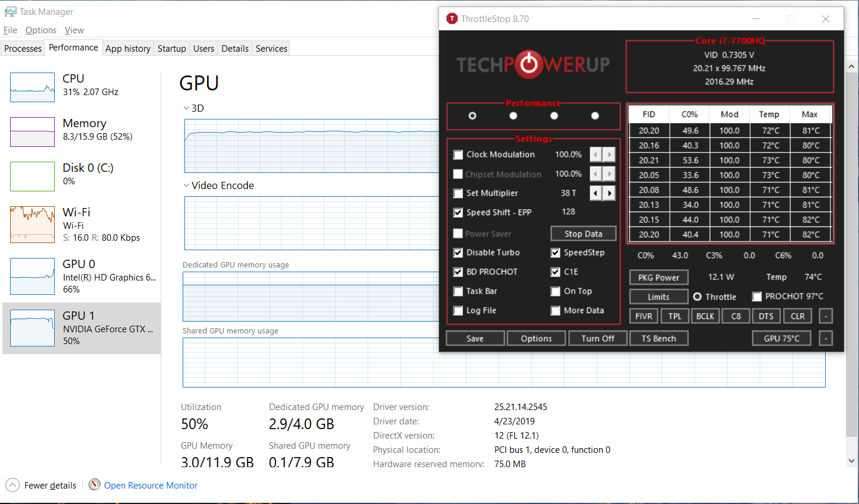Select the fourth Performance profile radio button

595,116
